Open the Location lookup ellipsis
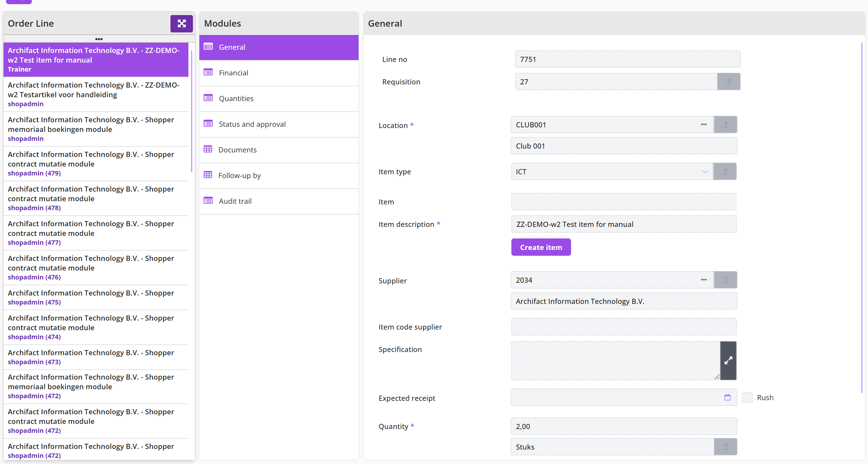The height and width of the screenshot is (464, 868). [x=704, y=125]
